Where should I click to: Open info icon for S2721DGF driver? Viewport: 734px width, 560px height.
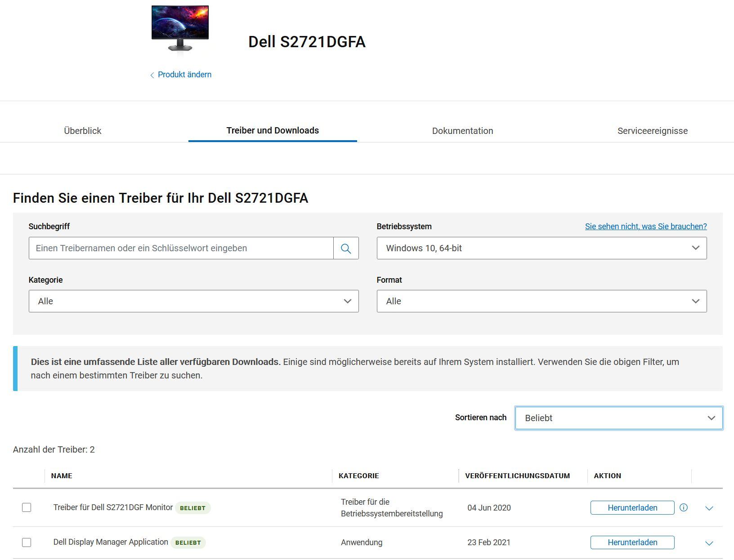click(684, 507)
